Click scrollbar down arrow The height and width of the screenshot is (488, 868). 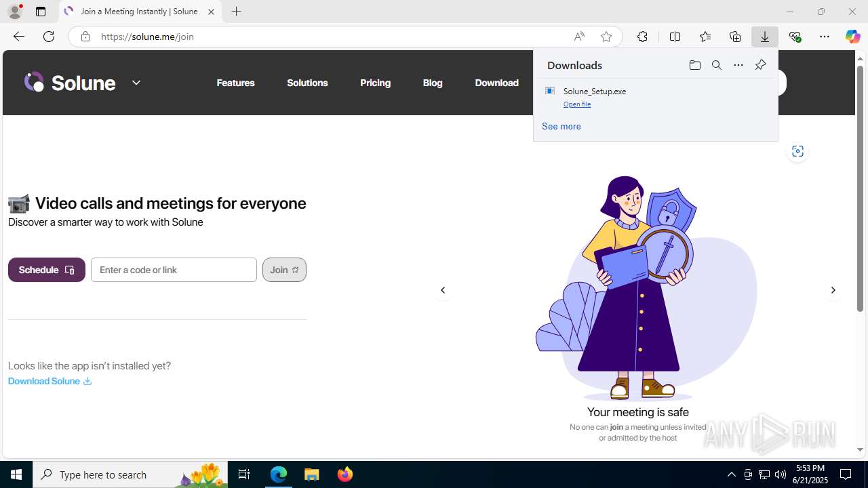point(860,449)
